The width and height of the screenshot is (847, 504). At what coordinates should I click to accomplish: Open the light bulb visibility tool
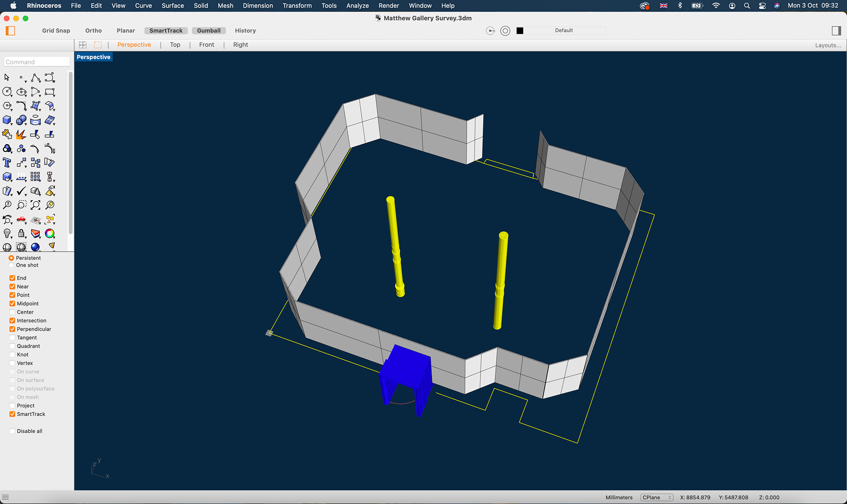point(7,233)
